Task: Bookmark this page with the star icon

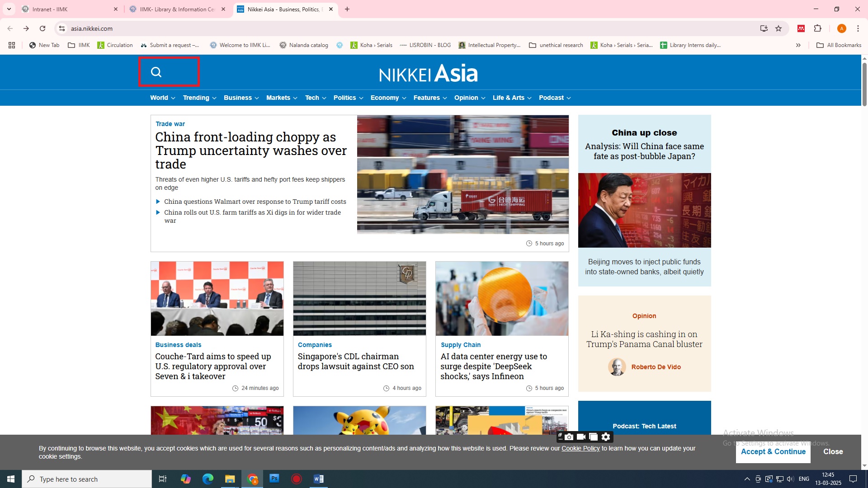Action: pyautogui.click(x=778, y=28)
